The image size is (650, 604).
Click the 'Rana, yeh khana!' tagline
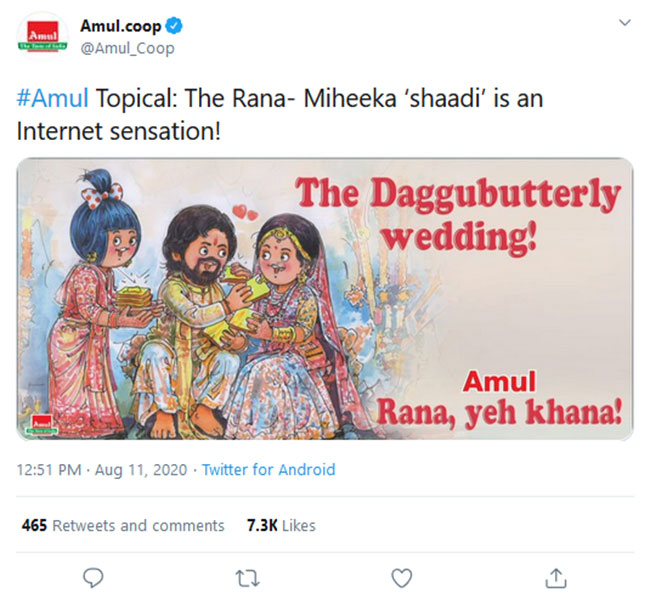(500, 411)
